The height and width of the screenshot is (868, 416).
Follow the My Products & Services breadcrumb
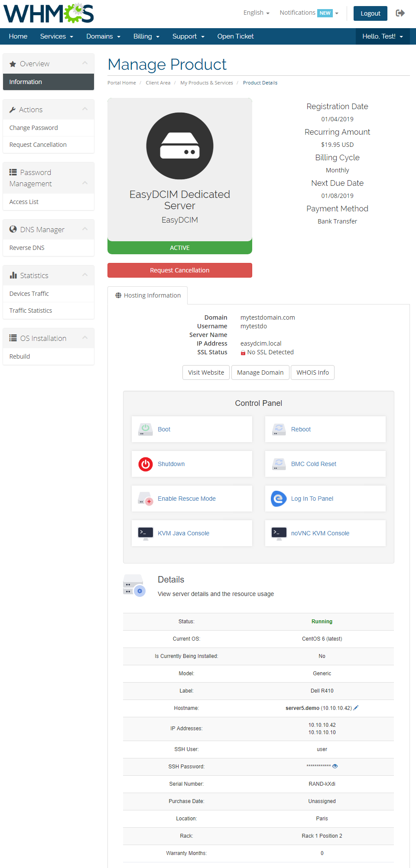point(207,83)
